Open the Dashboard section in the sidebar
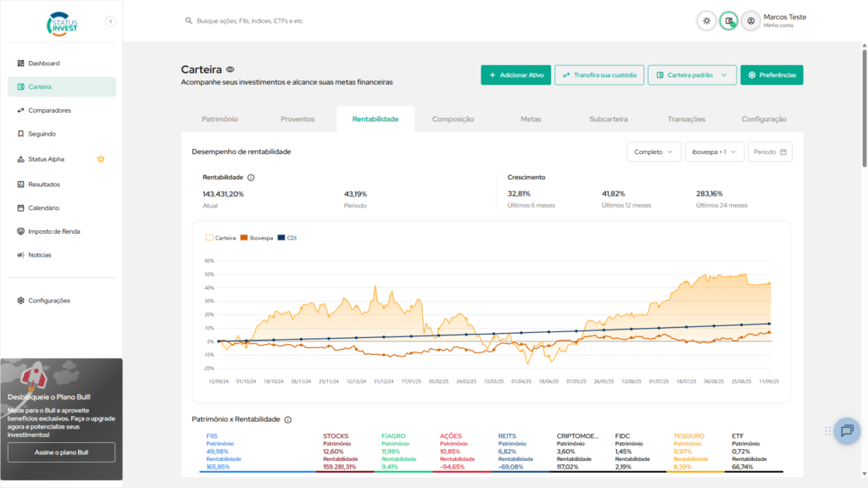This screenshot has width=868, height=488. point(42,63)
